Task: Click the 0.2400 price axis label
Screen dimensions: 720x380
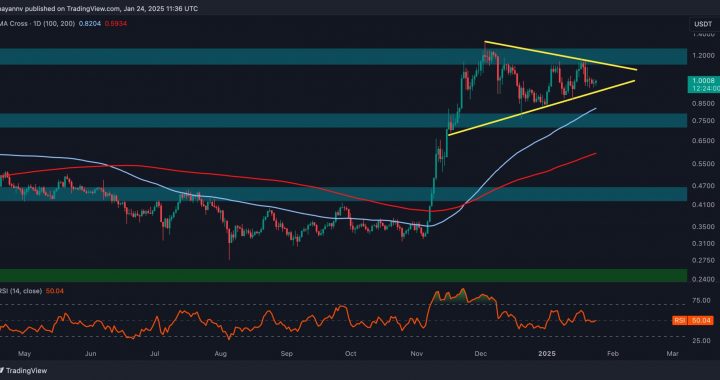Action: [x=703, y=279]
